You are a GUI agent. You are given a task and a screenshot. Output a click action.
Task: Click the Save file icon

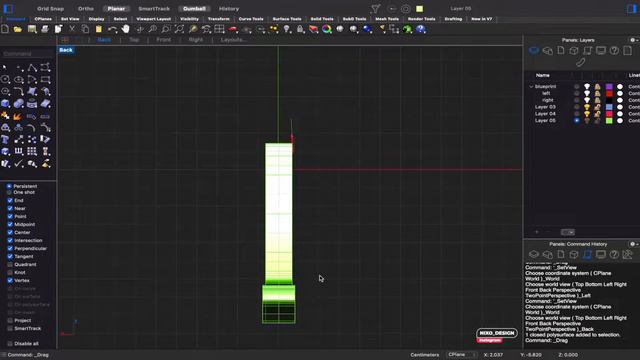32,29
